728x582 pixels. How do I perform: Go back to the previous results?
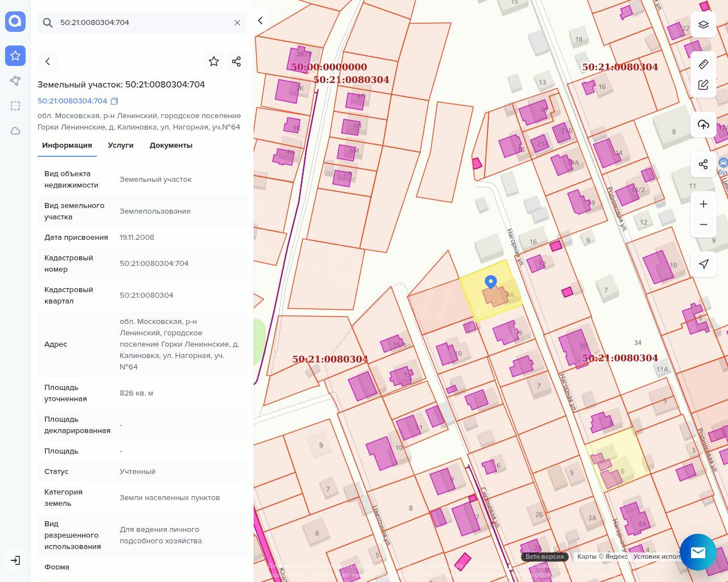pyautogui.click(x=48, y=61)
